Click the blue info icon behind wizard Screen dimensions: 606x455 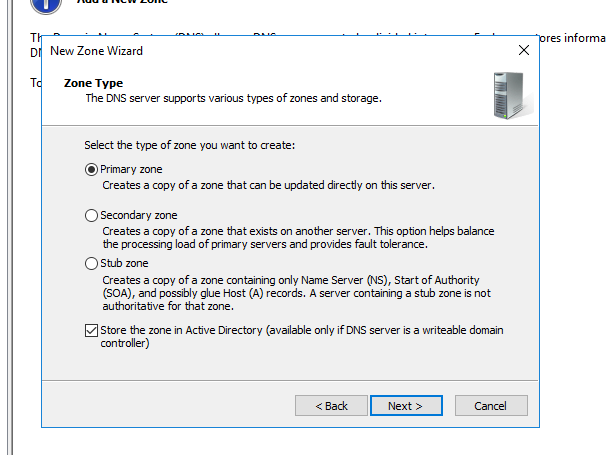(46, 5)
